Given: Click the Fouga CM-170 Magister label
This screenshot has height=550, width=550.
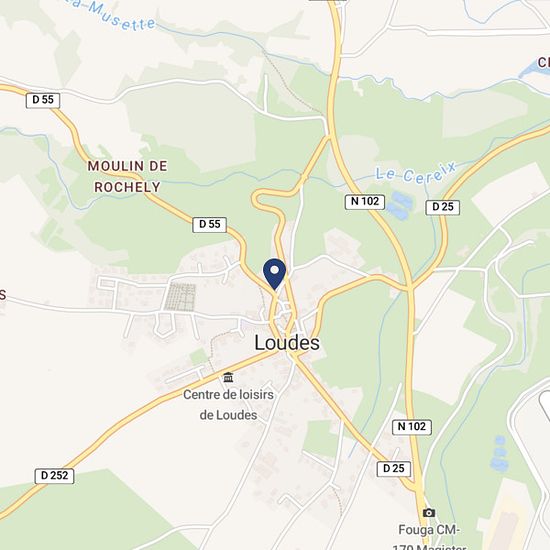Looking at the screenshot, I should [x=429, y=538].
